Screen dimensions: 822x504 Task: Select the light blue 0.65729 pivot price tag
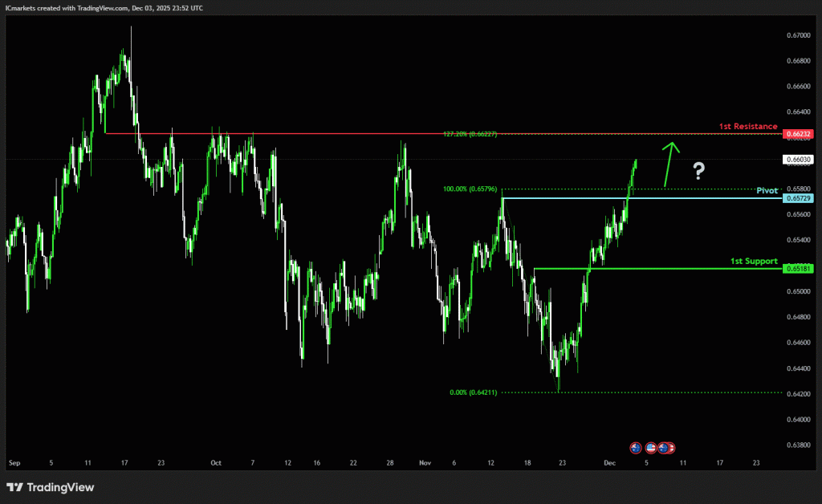pyautogui.click(x=800, y=198)
